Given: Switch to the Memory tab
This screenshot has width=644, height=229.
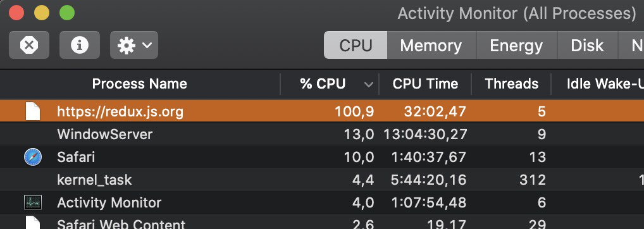Looking at the screenshot, I should coord(431,45).
